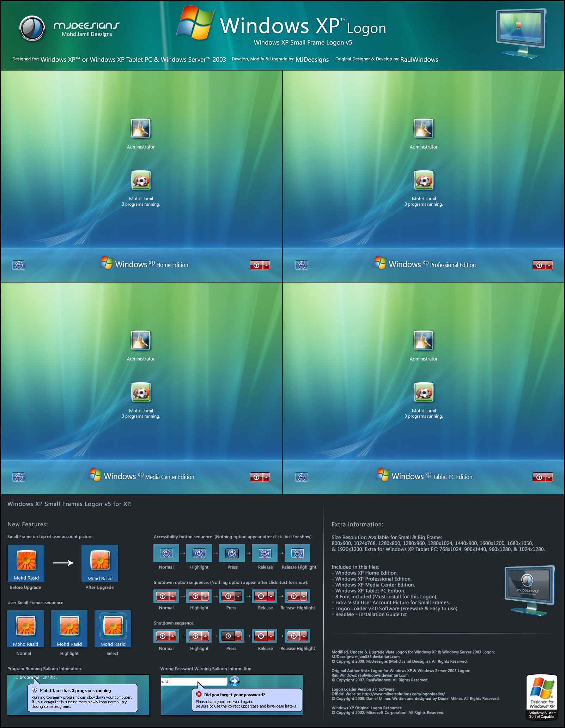
Task: Open shutdown options arrow in Media Center panel
Action: tap(267, 477)
